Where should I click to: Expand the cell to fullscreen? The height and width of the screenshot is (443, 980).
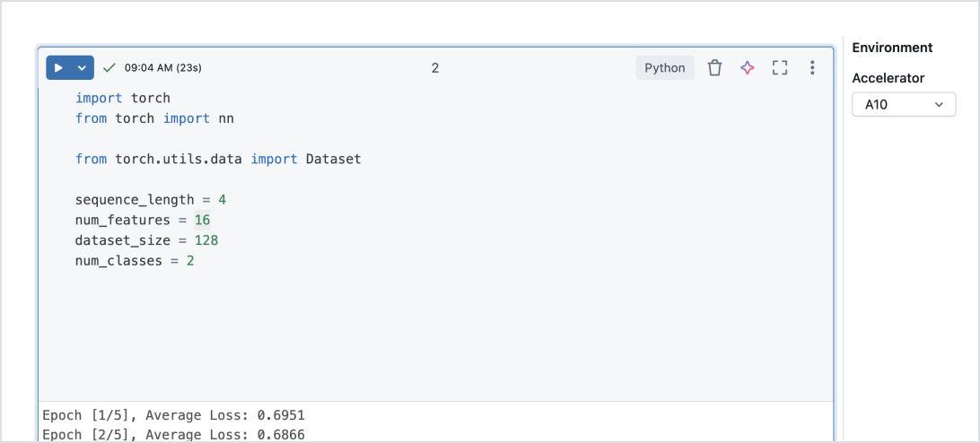click(780, 68)
